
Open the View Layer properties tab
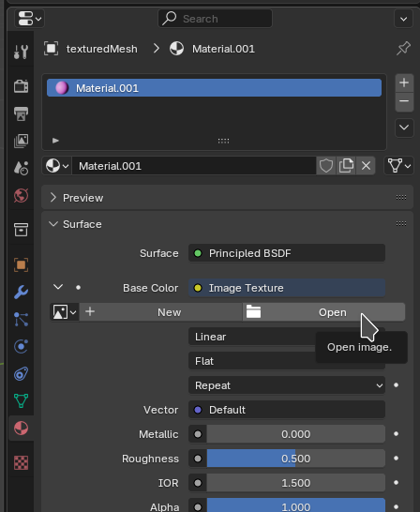pos(21,141)
